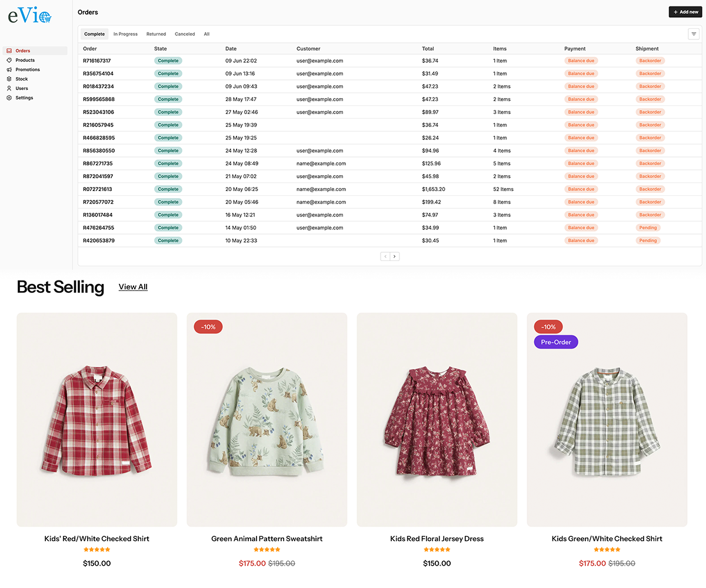Click the Users person icon

[9, 89]
